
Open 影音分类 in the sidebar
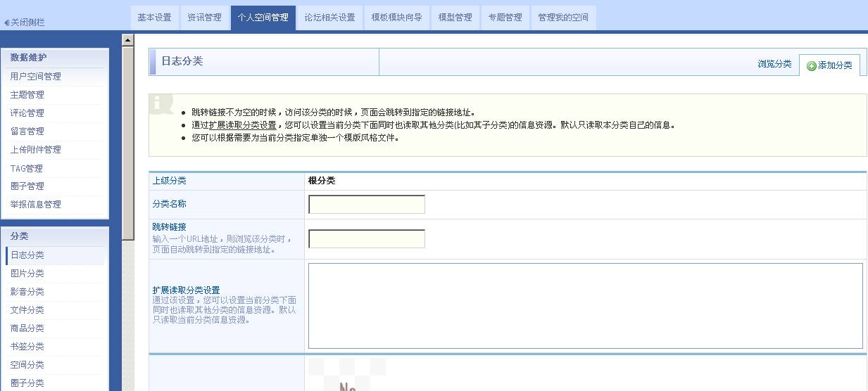coord(27,292)
